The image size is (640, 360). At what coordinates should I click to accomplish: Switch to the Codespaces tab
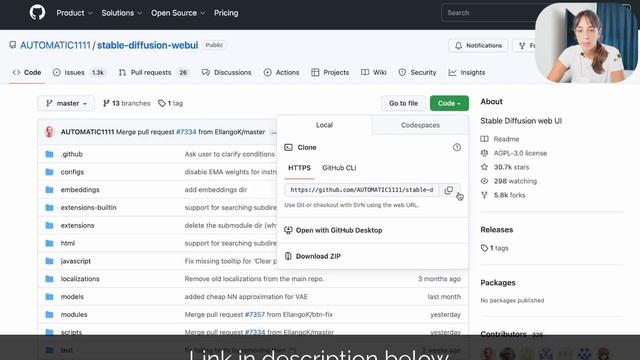pyautogui.click(x=420, y=125)
